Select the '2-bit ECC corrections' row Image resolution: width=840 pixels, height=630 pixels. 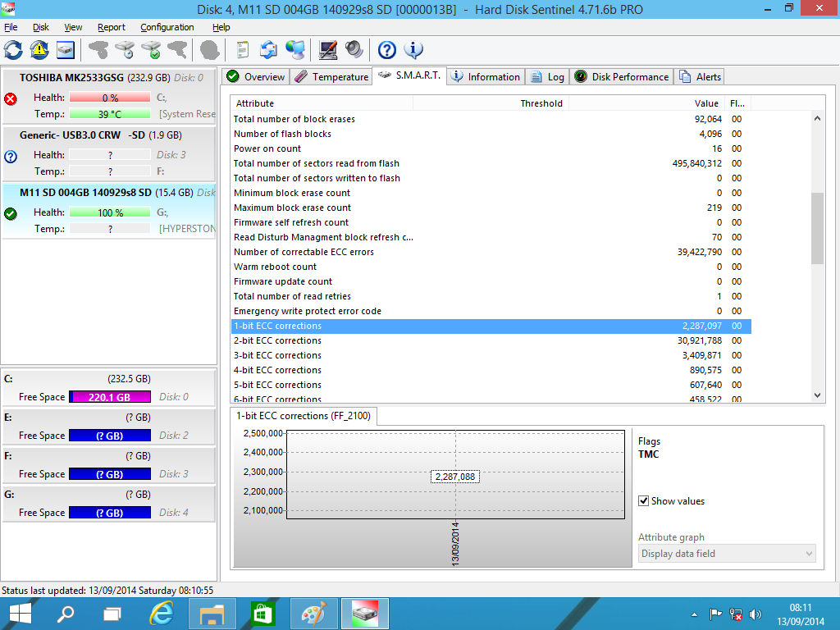pos(491,340)
